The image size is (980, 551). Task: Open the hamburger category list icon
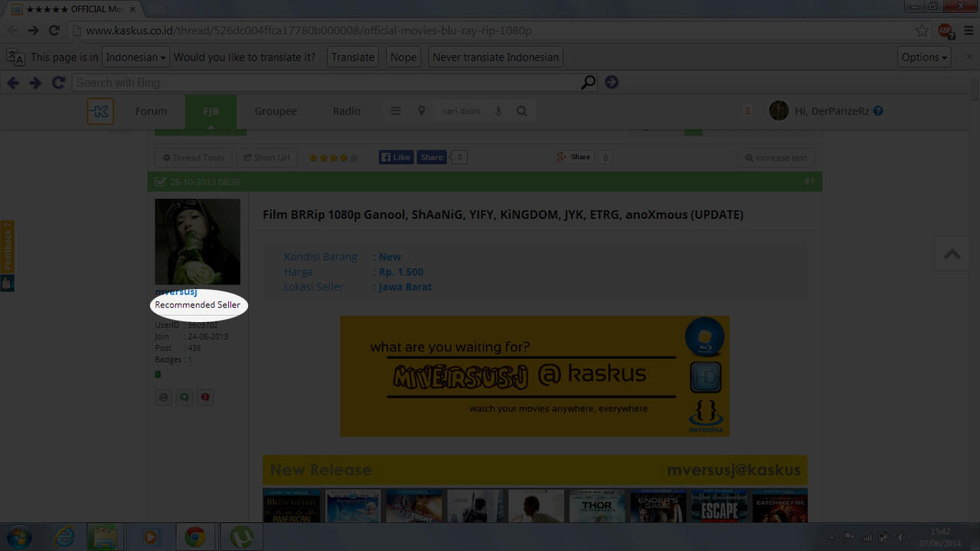[x=396, y=111]
